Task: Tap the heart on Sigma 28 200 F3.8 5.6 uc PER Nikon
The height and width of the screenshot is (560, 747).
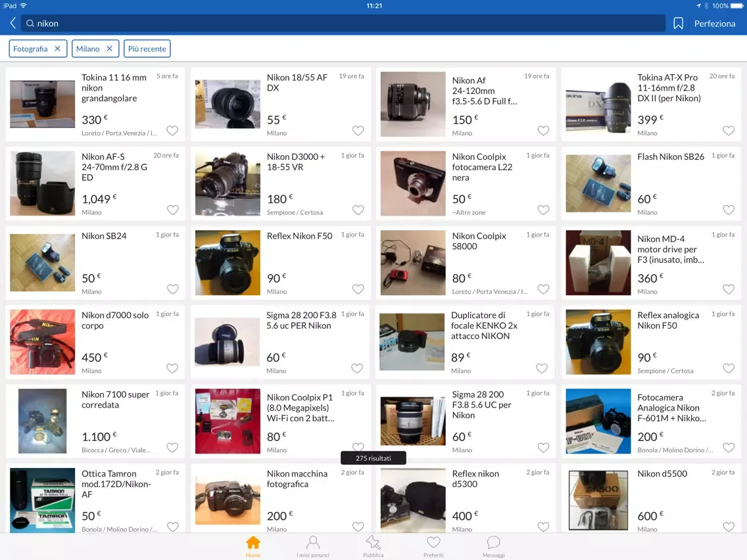Action: (x=357, y=369)
